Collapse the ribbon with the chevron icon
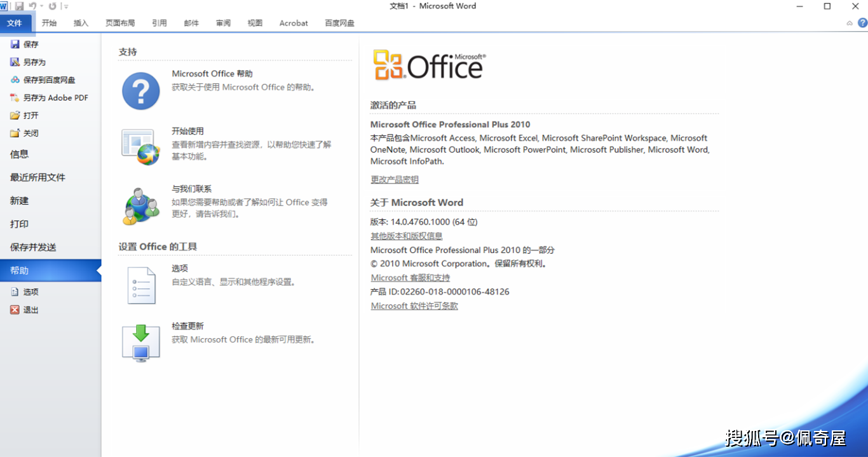 [x=850, y=23]
